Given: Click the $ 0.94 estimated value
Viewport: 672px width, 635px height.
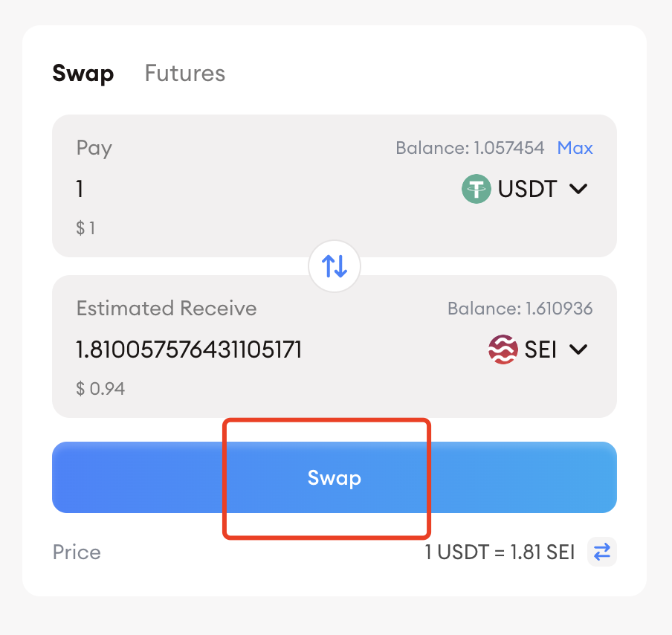Looking at the screenshot, I should (x=100, y=388).
